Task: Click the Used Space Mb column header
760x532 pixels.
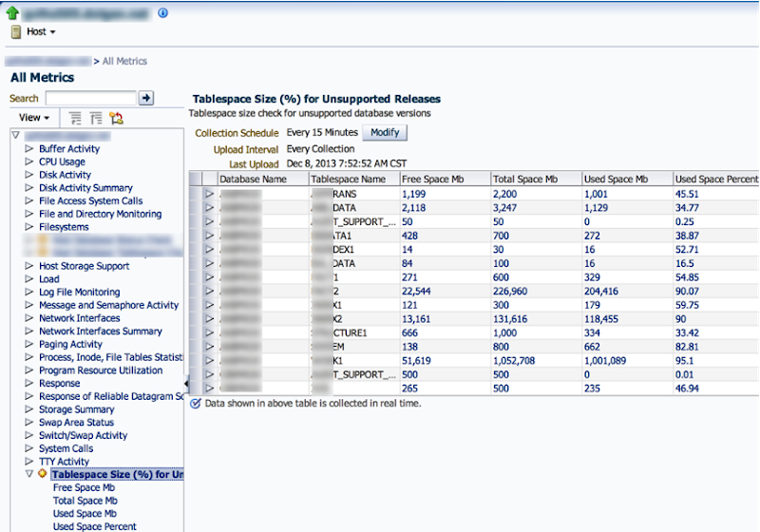Action: tap(627, 180)
